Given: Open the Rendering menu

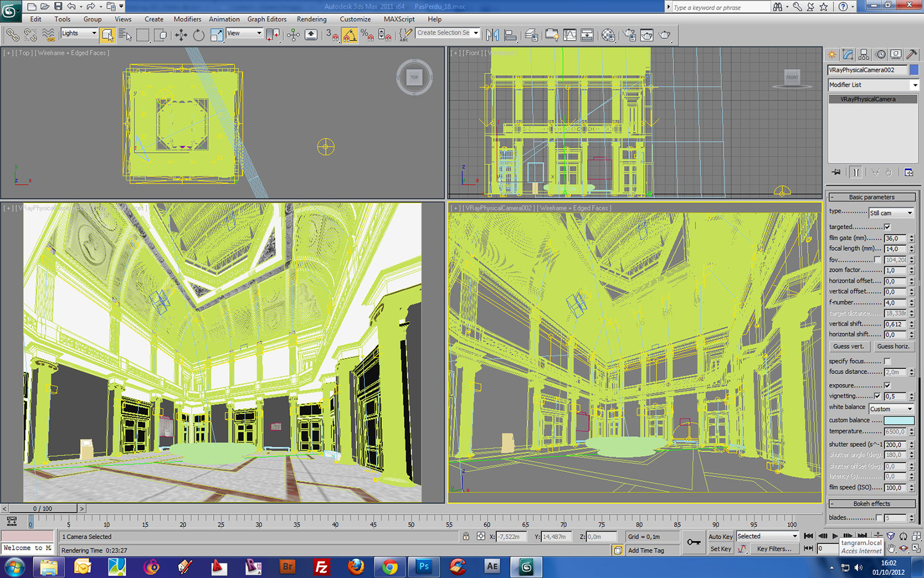Looking at the screenshot, I should pyautogui.click(x=311, y=19).
